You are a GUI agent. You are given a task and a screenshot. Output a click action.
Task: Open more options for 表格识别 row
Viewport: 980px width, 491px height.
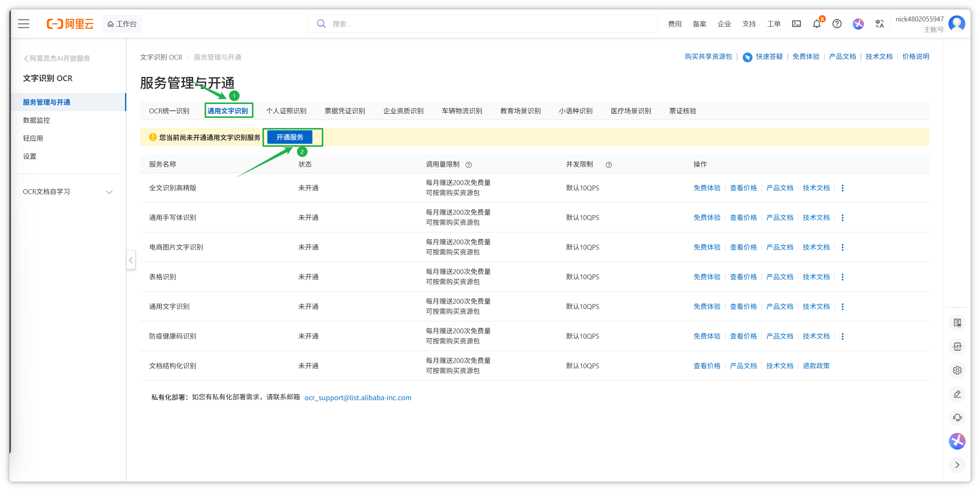[842, 277]
